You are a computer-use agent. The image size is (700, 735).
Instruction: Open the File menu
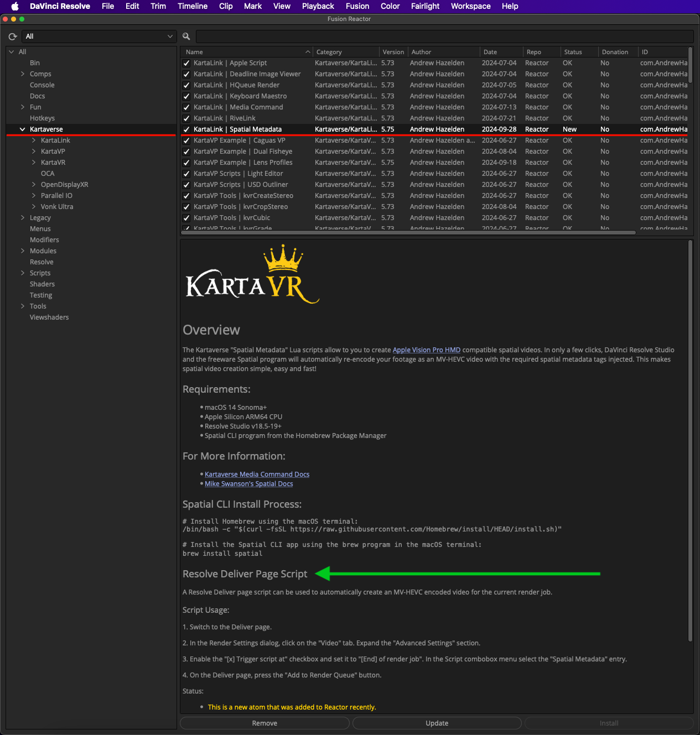pyautogui.click(x=108, y=6)
